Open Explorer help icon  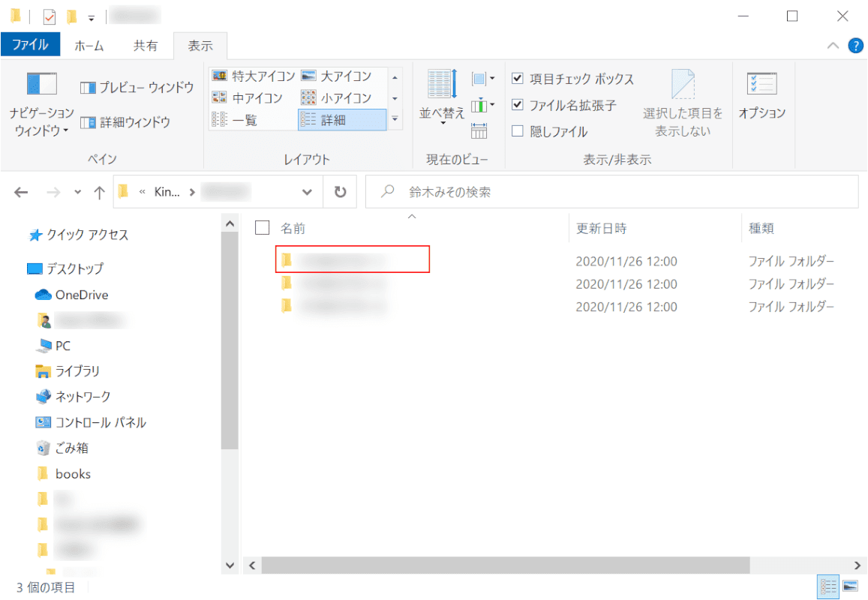point(855,46)
